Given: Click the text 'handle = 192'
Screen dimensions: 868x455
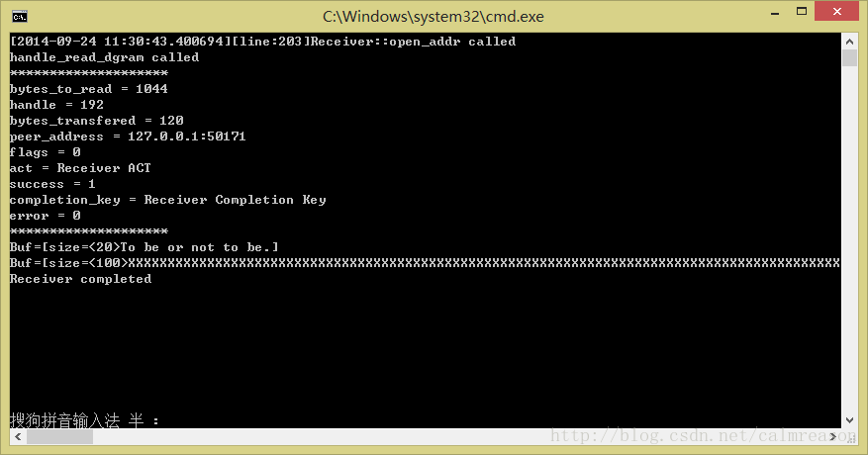Looking at the screenshot, I should coord(56,105).
